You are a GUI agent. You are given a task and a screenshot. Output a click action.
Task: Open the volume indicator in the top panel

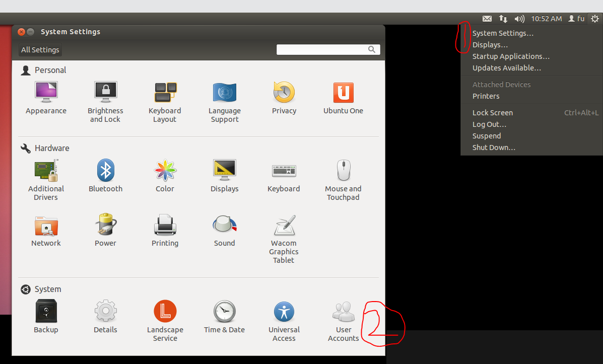point(519,19)
